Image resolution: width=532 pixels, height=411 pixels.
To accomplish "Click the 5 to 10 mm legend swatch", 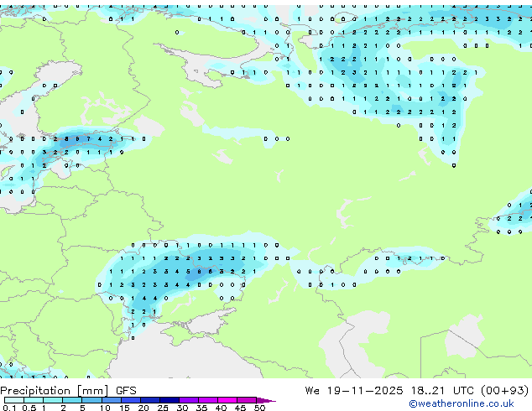I will (91, 400).
